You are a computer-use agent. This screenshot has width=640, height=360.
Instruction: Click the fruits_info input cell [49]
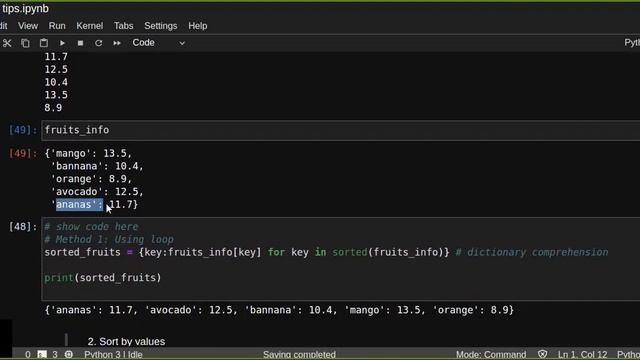[340, 130]
